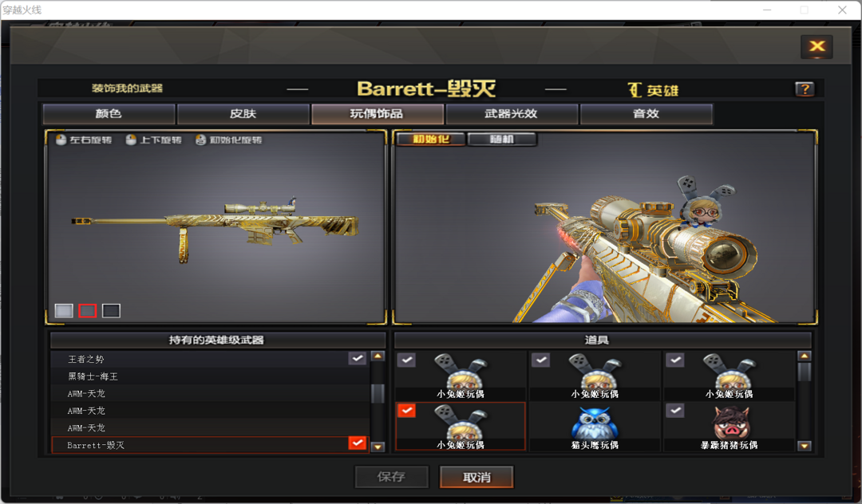Select the 暴躁猪猪玩偶 pig doll icon

click(x=730, y=423)
